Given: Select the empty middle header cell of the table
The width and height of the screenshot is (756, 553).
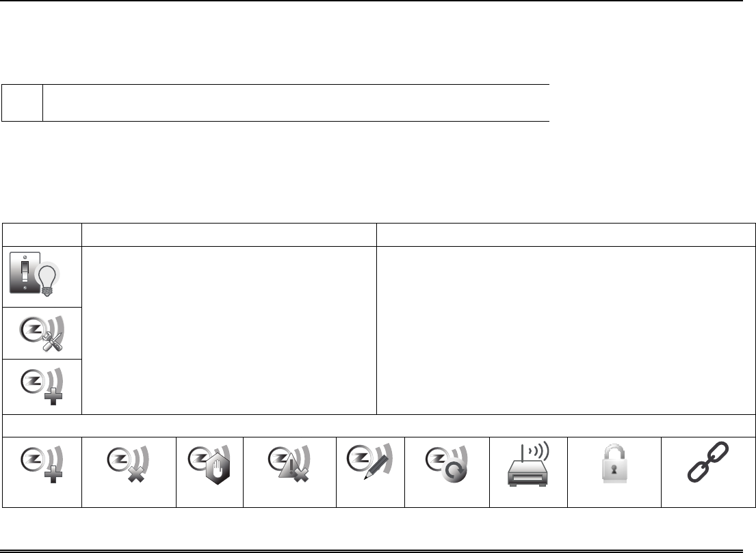Looking at the screenshot, I should (229, 234).
